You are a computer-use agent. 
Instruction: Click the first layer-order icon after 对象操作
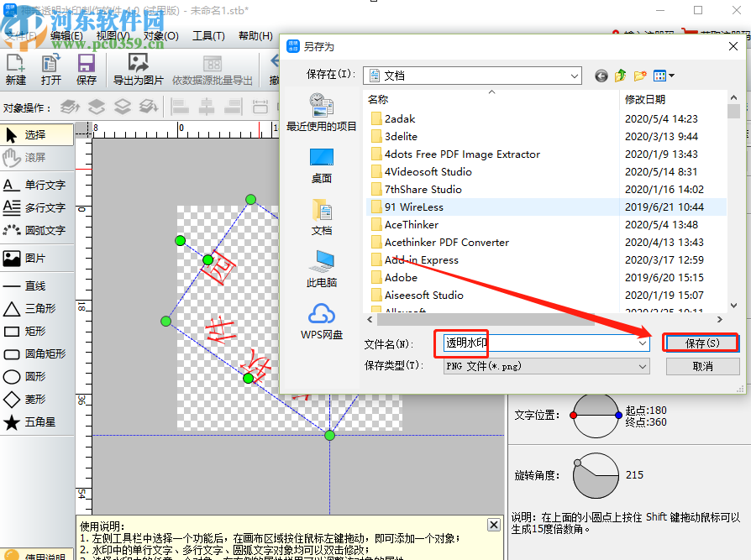[x=70, y=107]
